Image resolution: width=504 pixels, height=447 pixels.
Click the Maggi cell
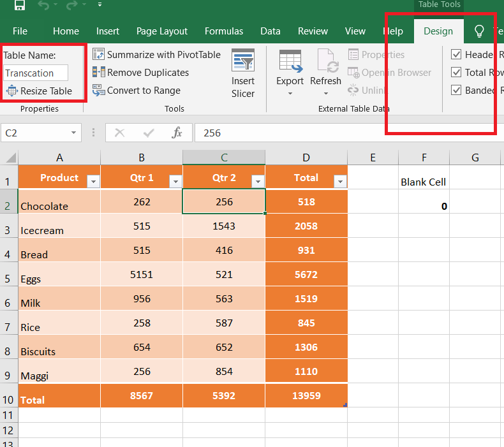tap(59, 371)
